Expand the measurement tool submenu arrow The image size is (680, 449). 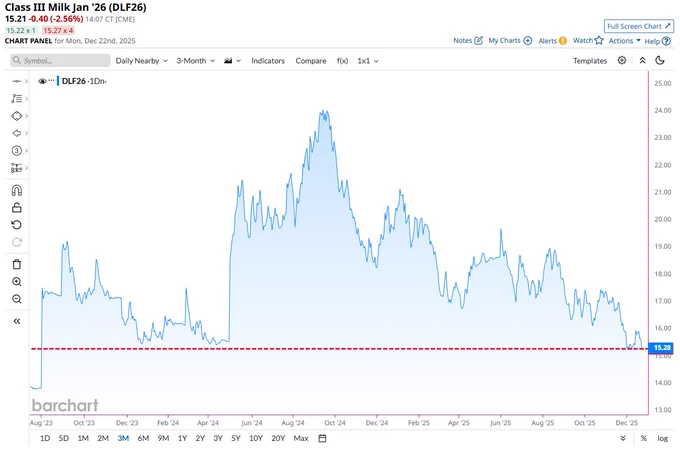point(26,167)
